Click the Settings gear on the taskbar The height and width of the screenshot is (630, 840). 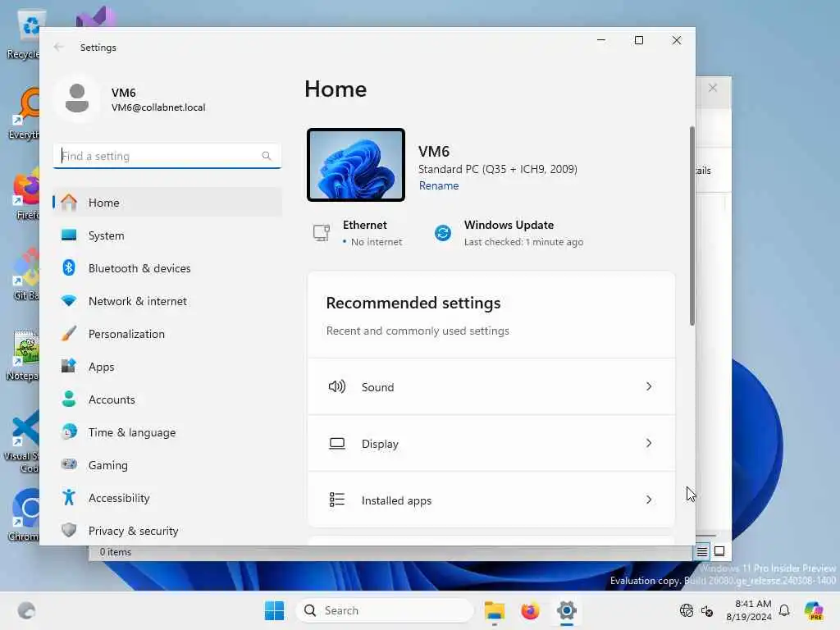566,610
